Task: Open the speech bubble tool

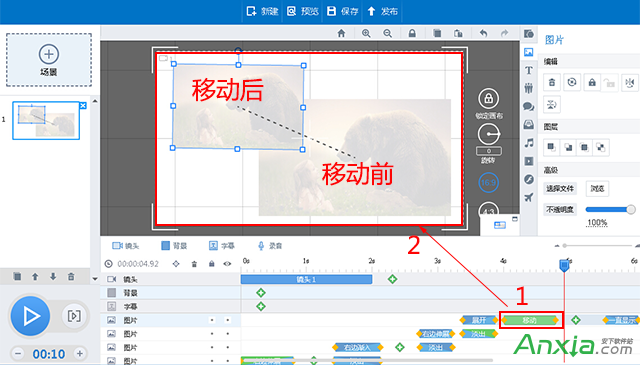Action: coord(529,107)
